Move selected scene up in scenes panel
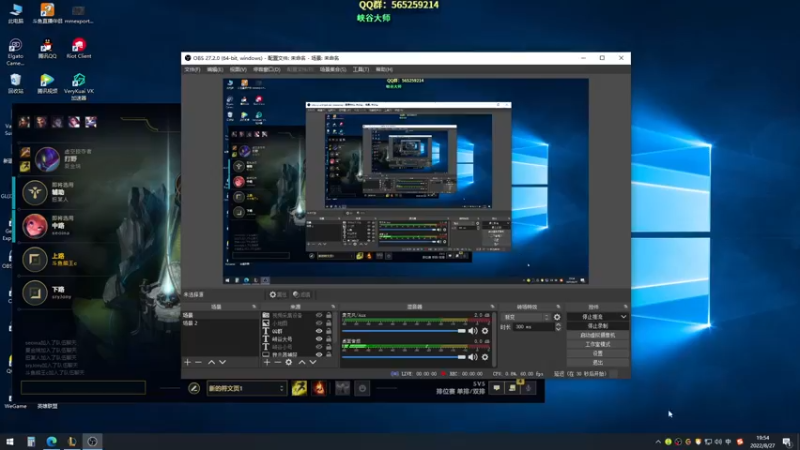 pos(211,362)
